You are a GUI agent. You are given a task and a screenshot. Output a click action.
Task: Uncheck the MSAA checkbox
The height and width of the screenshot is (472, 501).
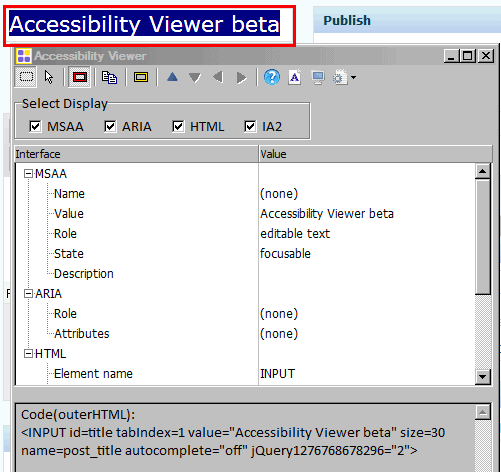(35, 127)
